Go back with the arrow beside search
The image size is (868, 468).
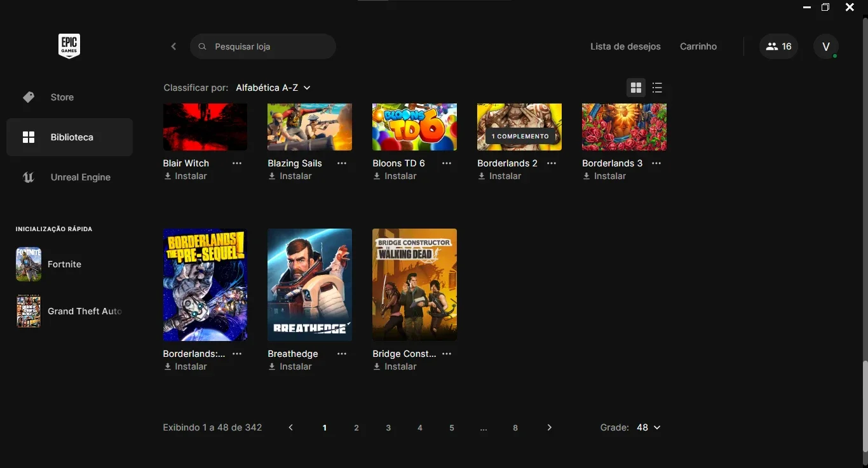click(x=173, y=46)
